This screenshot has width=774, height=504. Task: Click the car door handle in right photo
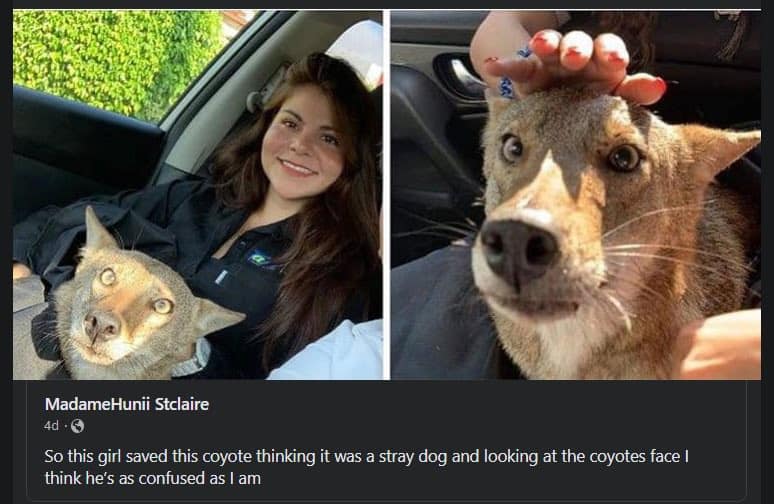pyautogui.click(x=455, y=75)
